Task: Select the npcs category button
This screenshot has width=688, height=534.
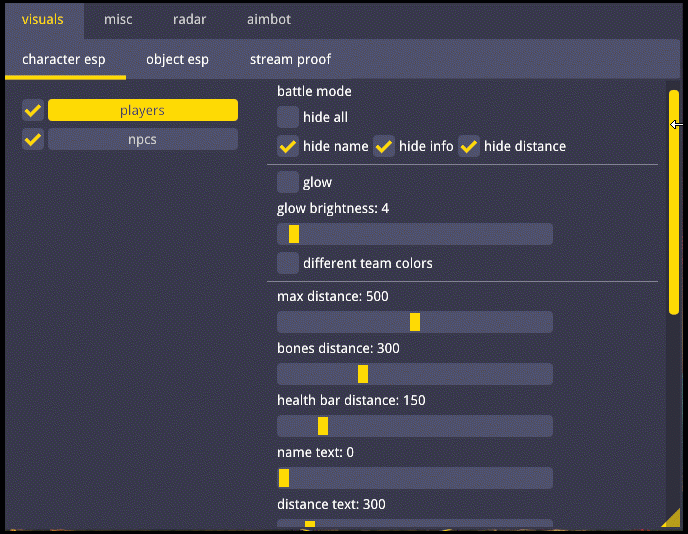Action: 143,140
